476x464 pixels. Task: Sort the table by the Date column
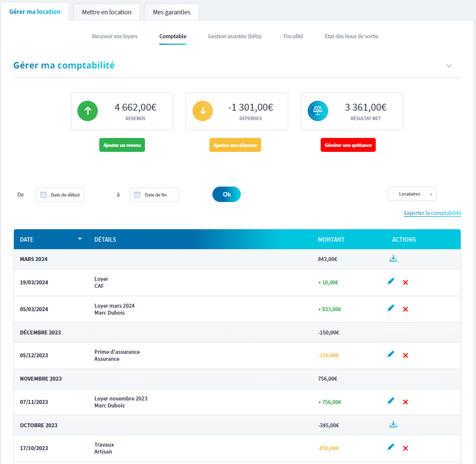[80, 239]
